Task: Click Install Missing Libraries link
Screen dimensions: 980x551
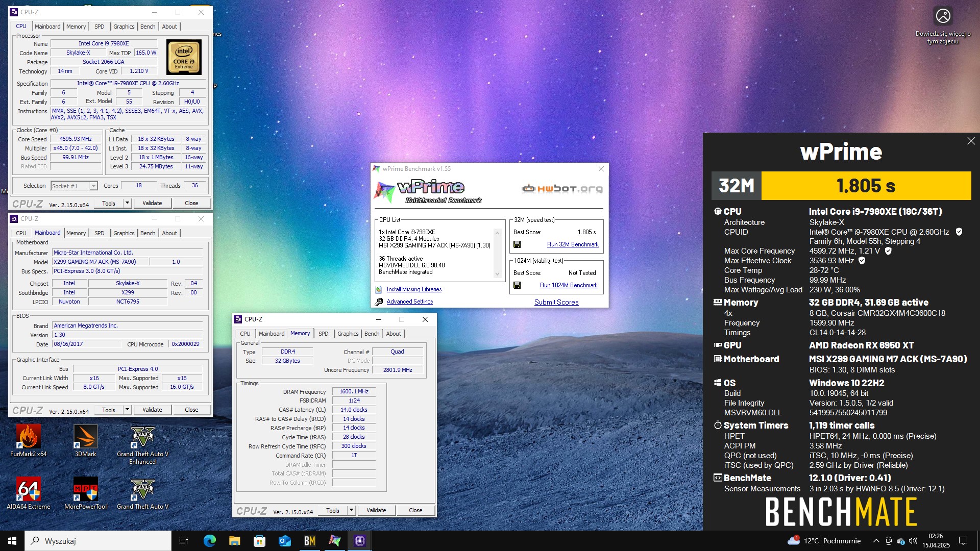Action: (414, 290)
